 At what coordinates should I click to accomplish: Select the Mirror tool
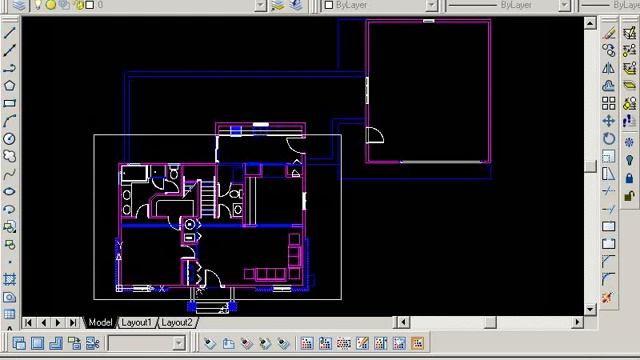click(609, 68)
